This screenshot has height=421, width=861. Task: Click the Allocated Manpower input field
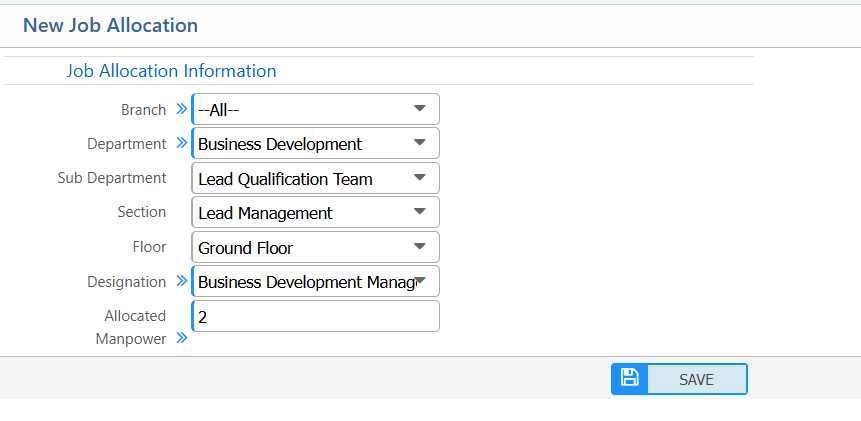(315, 316)
